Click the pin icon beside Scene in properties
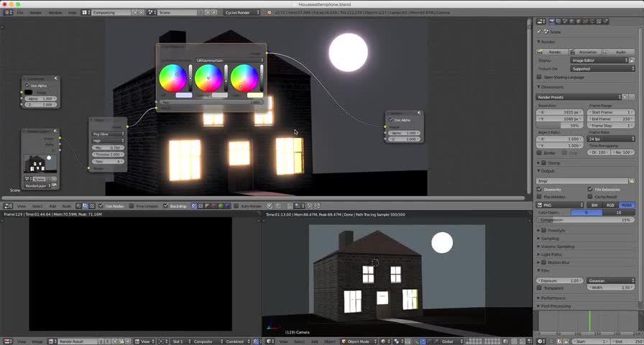 tap(539, 32)
